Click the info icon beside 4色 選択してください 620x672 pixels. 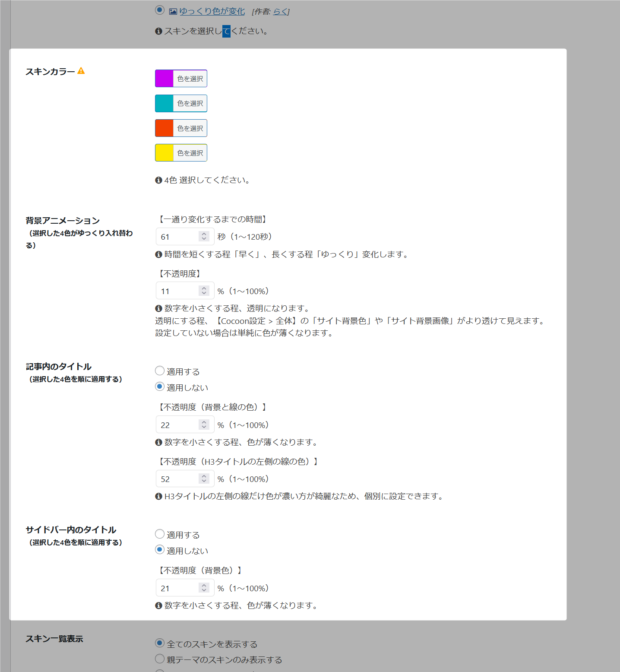(x=158, y=180)
